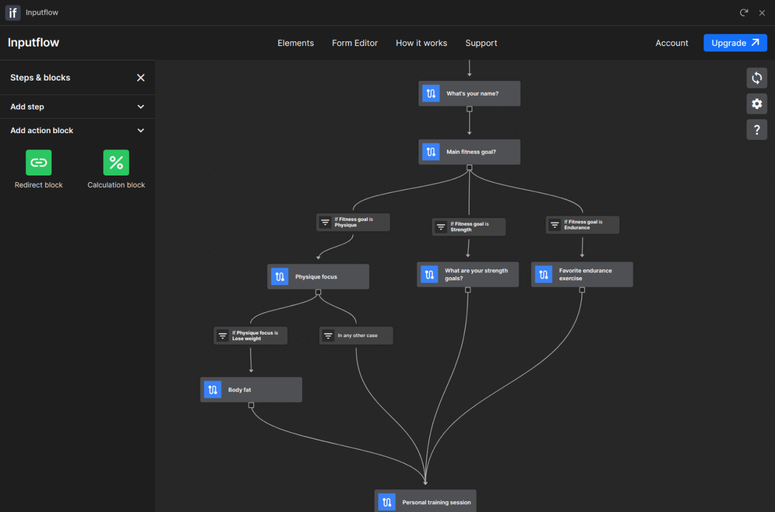Select the Body fat node label
Screen dimensions: 775x512
[240, 390]
